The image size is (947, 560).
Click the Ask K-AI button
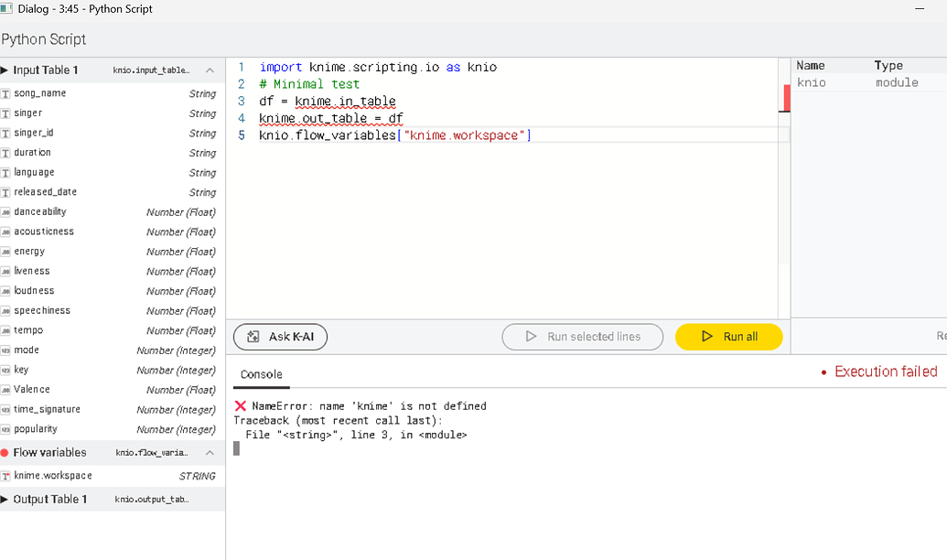pyautogui.click(x=280, y=337)
